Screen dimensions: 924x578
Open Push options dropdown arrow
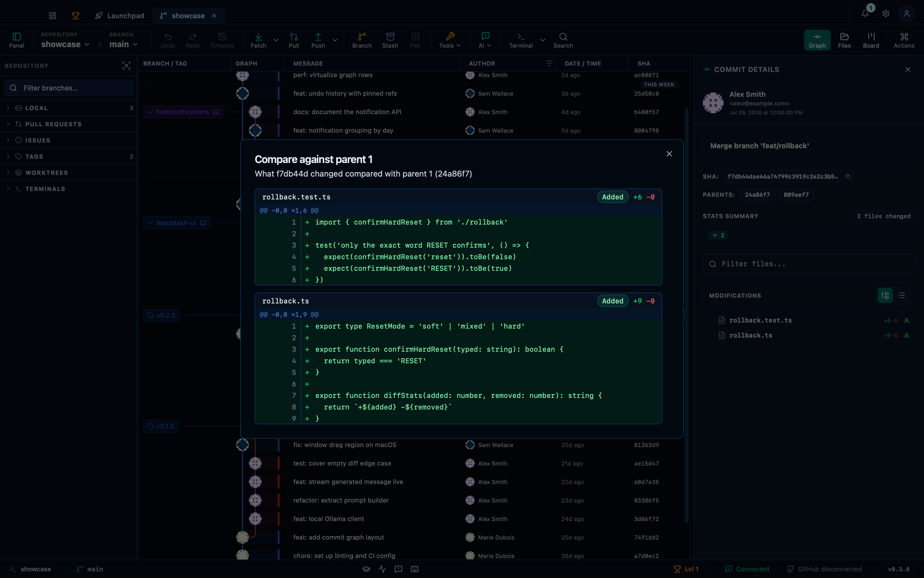(335, 40)
